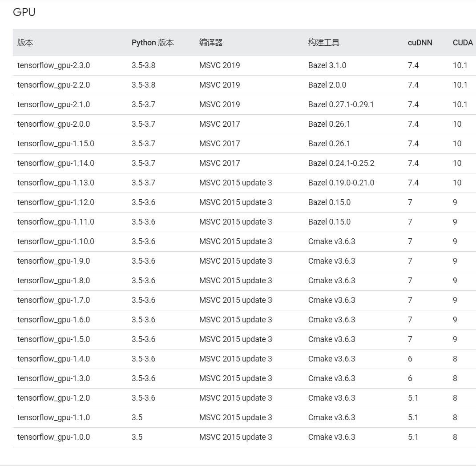
Task: Click Python 3.5-3.7 in tensorflow_gpu-2.1.0 row
Action: coord(143,104)
